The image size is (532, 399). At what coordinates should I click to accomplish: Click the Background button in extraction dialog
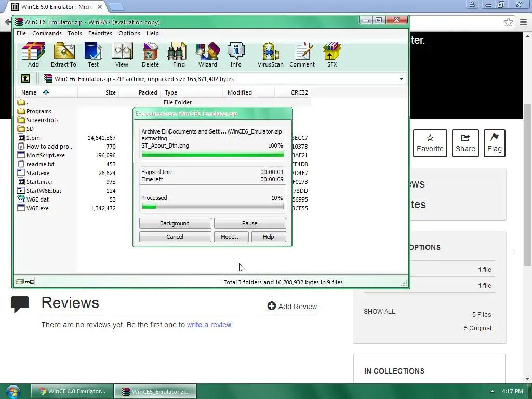[175, 223]
